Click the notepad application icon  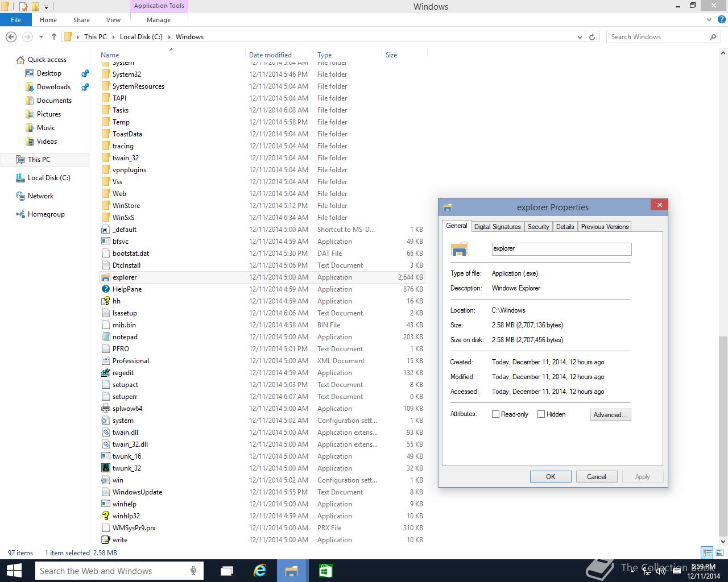(105, 337)
